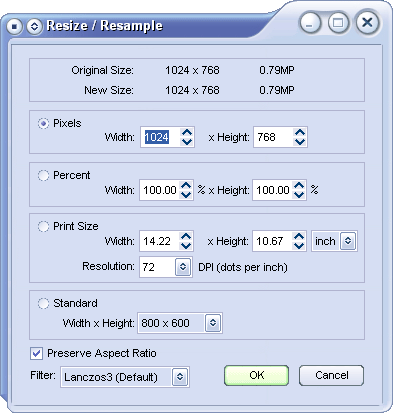393x413 pixels.
Task: Confirm with the OK button
Action: pyautogui.click(x=256, y=375)
